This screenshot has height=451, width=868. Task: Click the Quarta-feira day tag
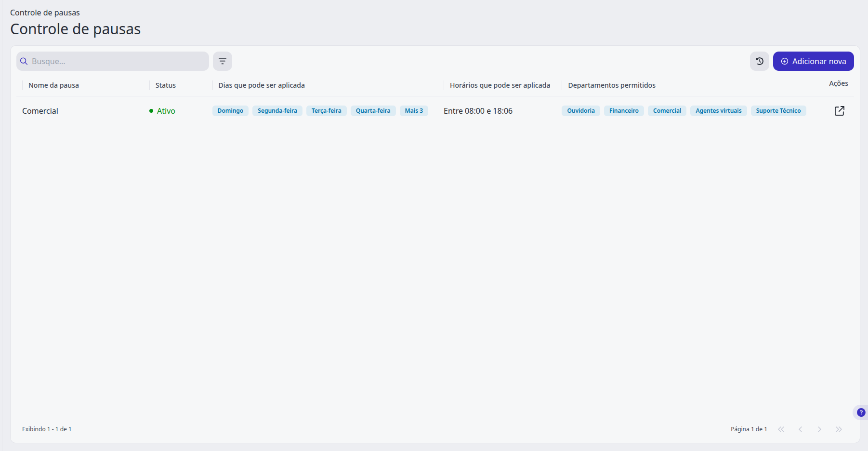[x=373, y=111]
